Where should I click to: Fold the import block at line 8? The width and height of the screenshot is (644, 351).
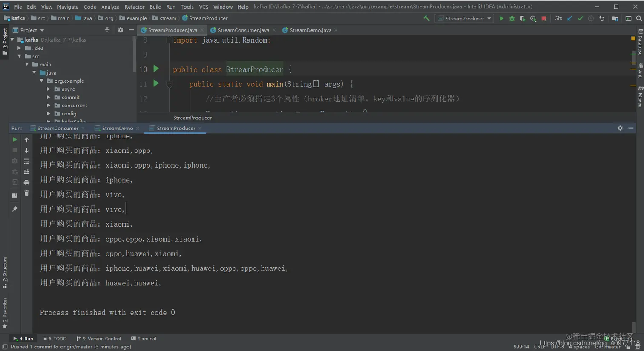tap(169, 40)
